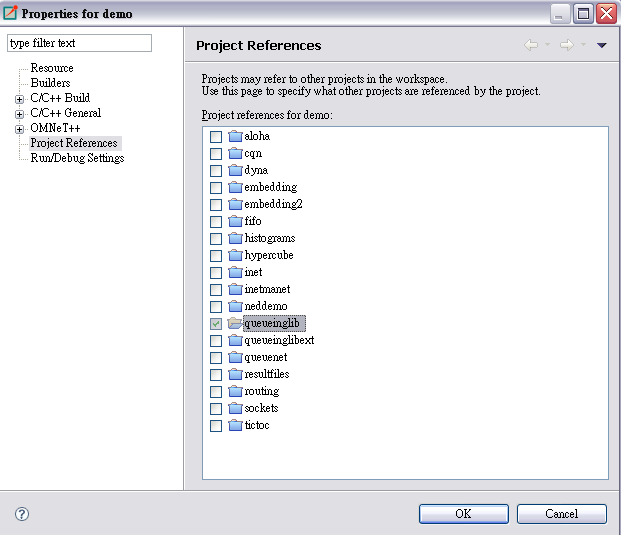The width and height of the screenshot is (621, 535).
Task: Click the aloha project folder icon
Action: [x=235, y=136]
